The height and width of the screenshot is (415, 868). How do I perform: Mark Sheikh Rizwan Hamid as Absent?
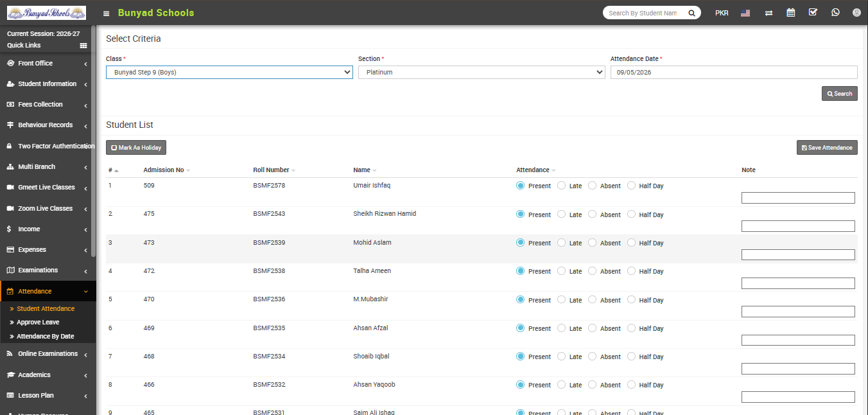[592, 214]
